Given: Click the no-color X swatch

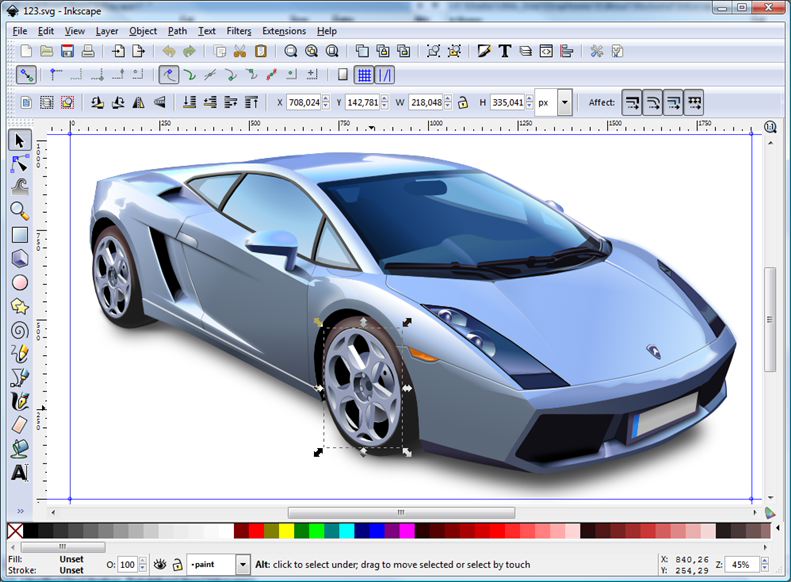Looking at the screenshot, I should pyautogui.click(x=15, y=531).
